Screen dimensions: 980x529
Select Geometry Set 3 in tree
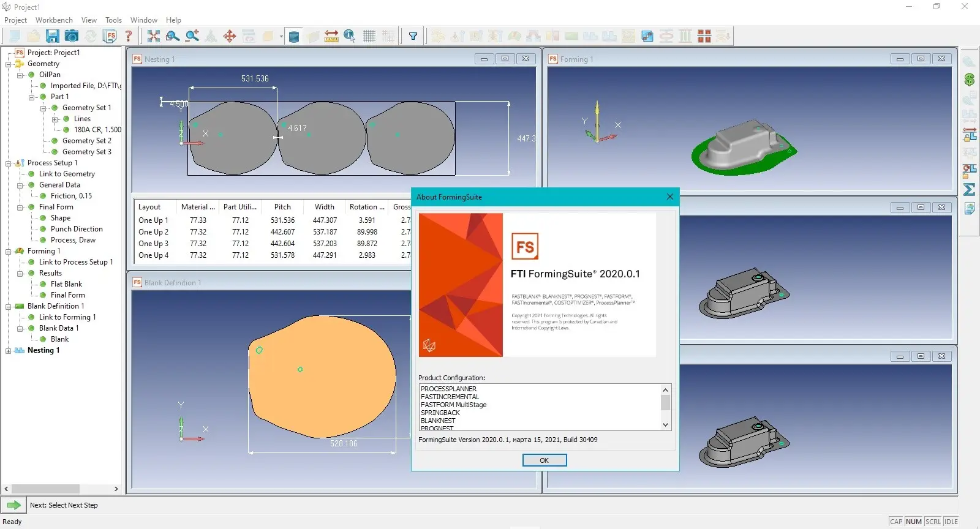87,152
